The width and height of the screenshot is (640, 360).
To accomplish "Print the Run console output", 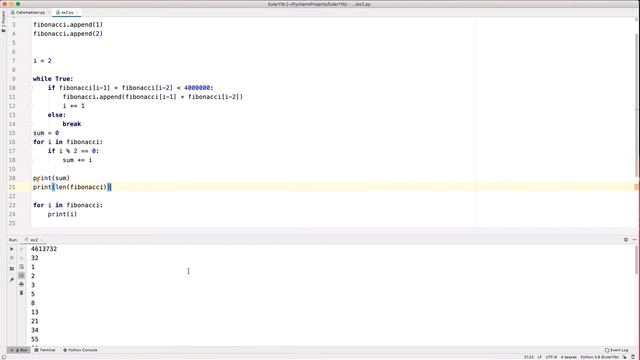I will pyautogui.click(x=22, y=284).
